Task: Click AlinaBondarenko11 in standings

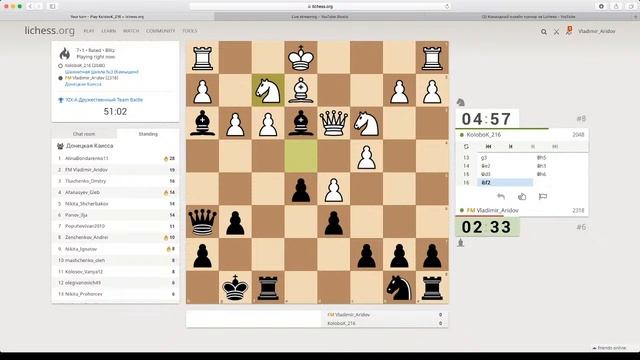Action: (87, 158)
